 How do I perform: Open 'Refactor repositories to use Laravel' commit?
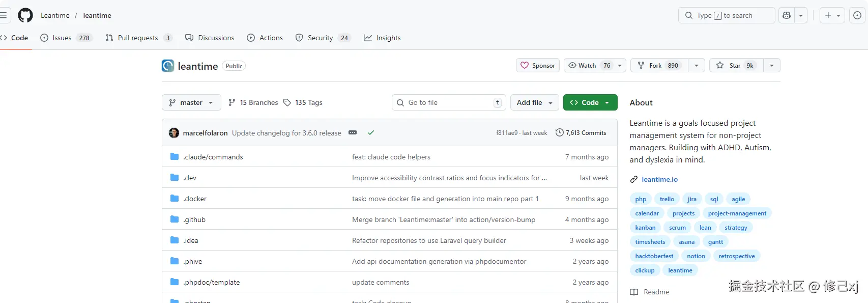[x=429, y=240]
